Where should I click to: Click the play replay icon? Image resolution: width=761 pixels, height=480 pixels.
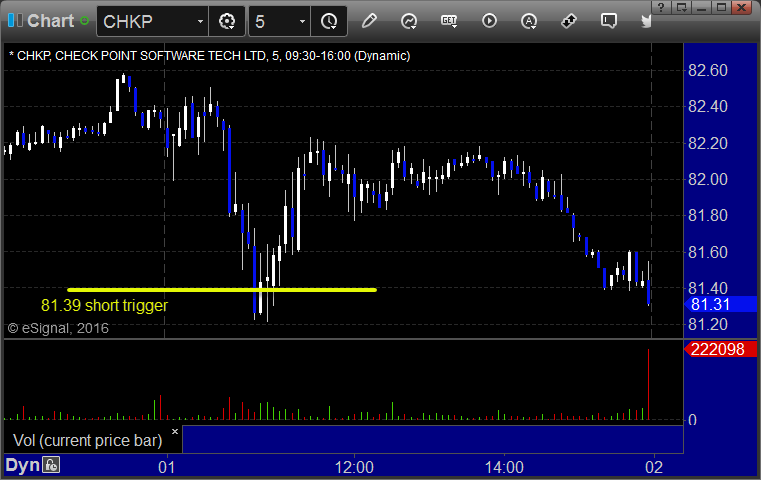pyautogui.click(x=489, y=21)
